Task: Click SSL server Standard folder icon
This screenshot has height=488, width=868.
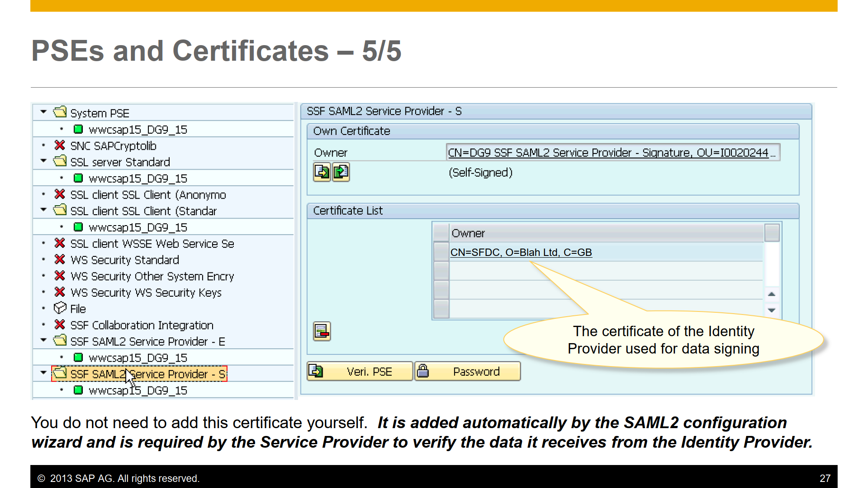Action: click(60, 161)
